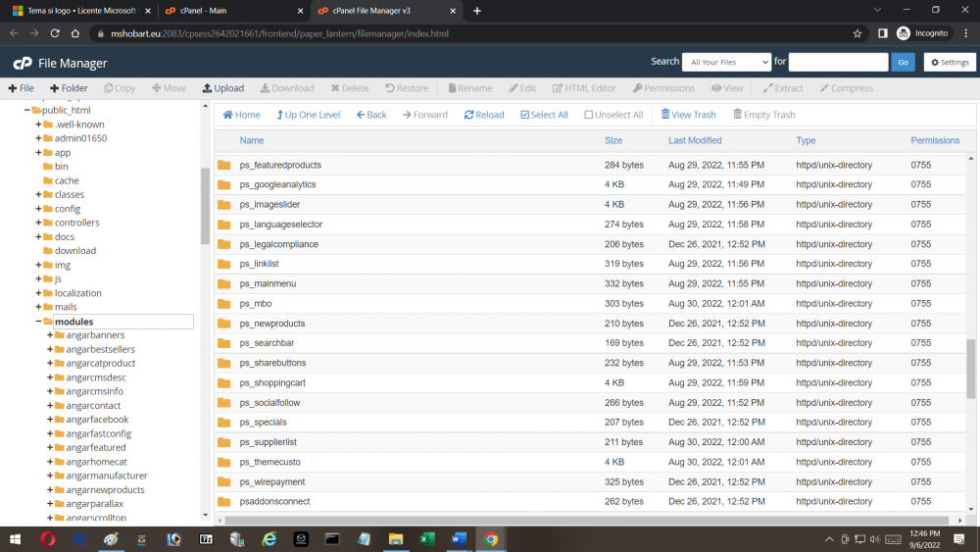Image resolution: width=980 pixels, height=552 pixels.
Task: Click the Back navigation button
Action: 371,115
